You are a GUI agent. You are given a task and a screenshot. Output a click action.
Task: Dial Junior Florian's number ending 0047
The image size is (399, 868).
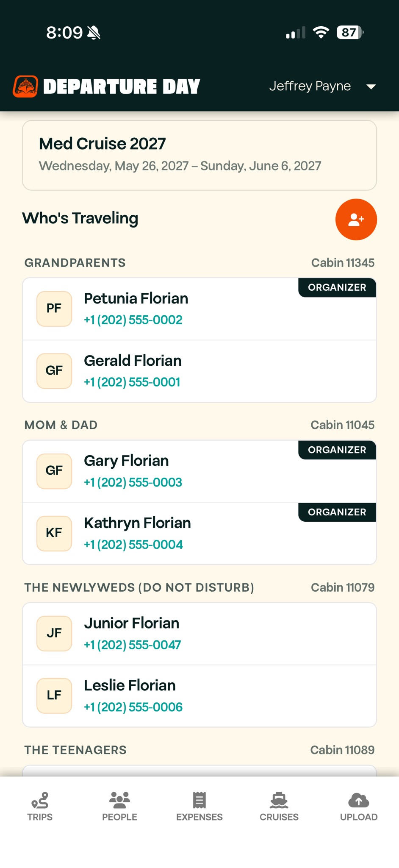(133, 645)
